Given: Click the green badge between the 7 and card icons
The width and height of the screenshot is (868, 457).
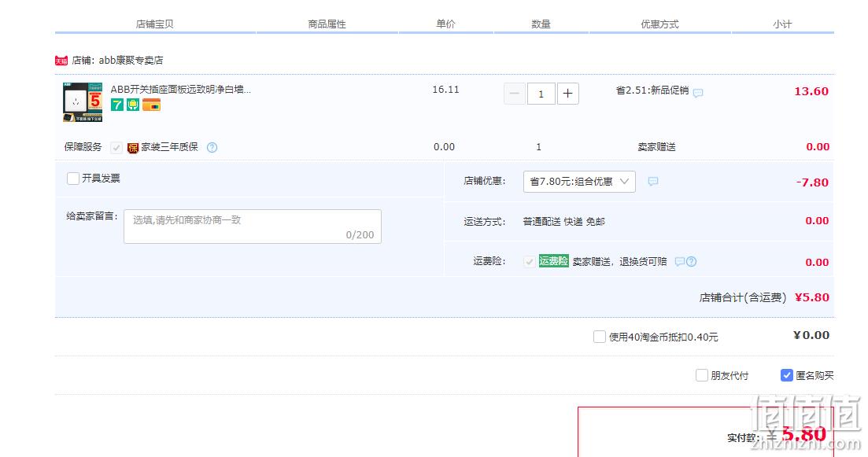Looking at the screenshot, I should click(133, 105).
